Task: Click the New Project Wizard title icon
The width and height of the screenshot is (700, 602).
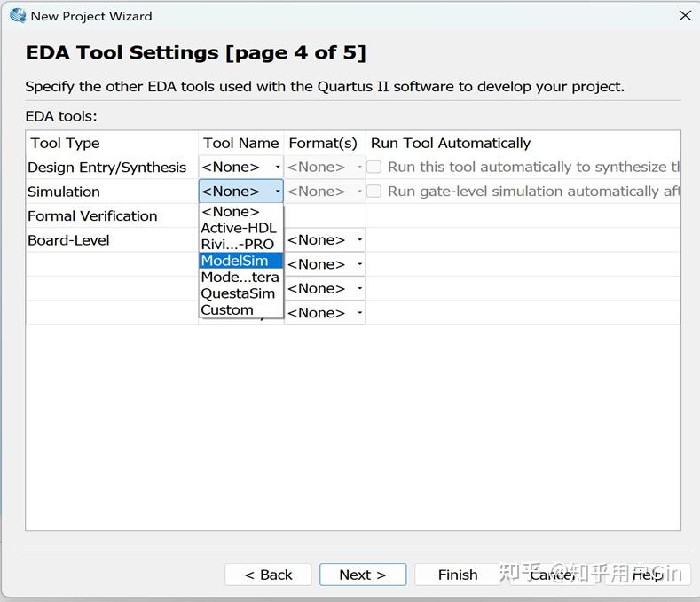Action: coord(18,15)
